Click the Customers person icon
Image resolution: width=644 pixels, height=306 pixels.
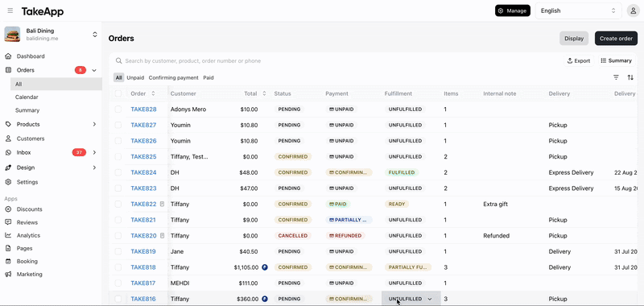point(8,139)
